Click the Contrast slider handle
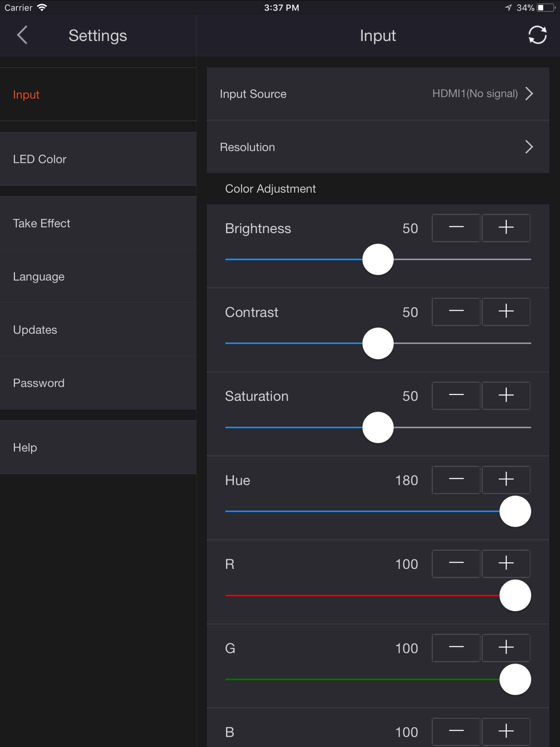This screenshot has height=747, width=560. tap(378, 343)
